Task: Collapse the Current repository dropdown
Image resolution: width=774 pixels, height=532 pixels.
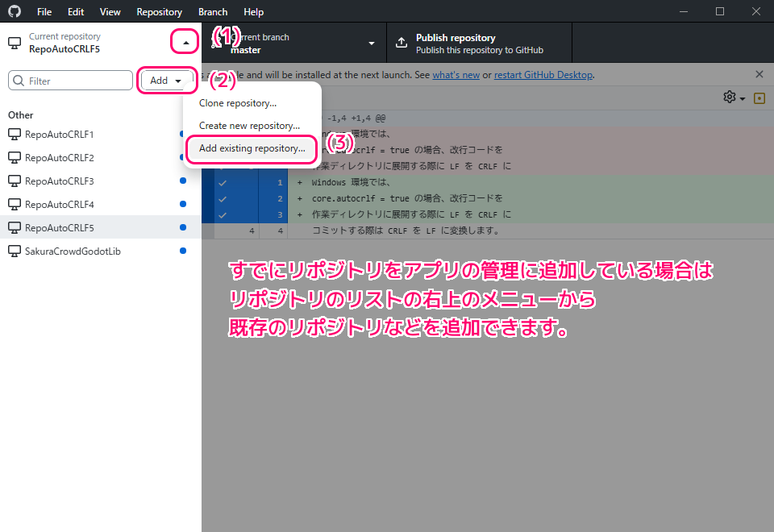Action: (185, 43)
